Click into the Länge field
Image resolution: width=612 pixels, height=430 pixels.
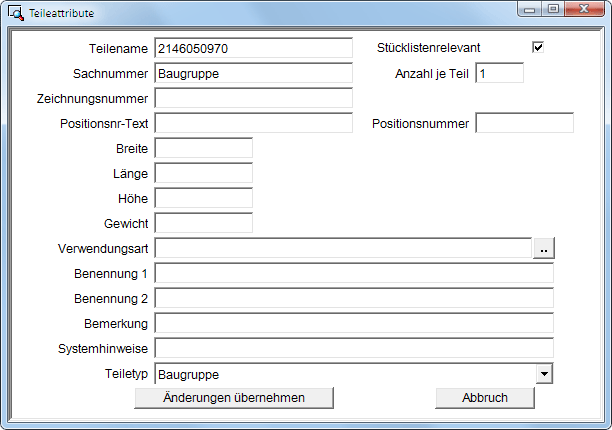point(203,173)
